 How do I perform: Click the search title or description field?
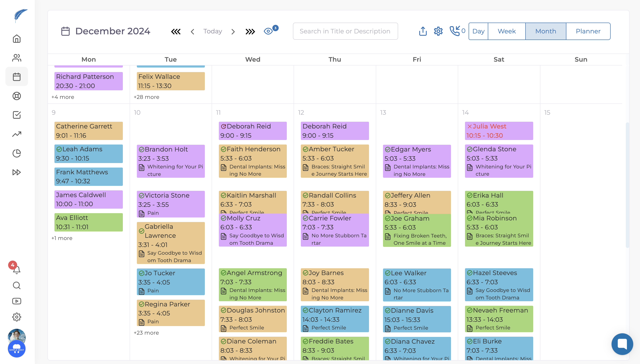click(x=345, y=31)
